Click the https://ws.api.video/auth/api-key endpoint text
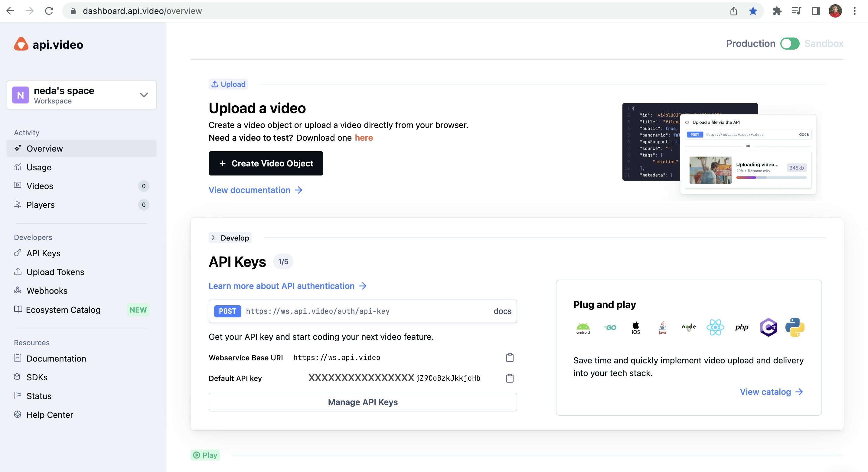This screenshot has width=868, height=472. [318, 311]
